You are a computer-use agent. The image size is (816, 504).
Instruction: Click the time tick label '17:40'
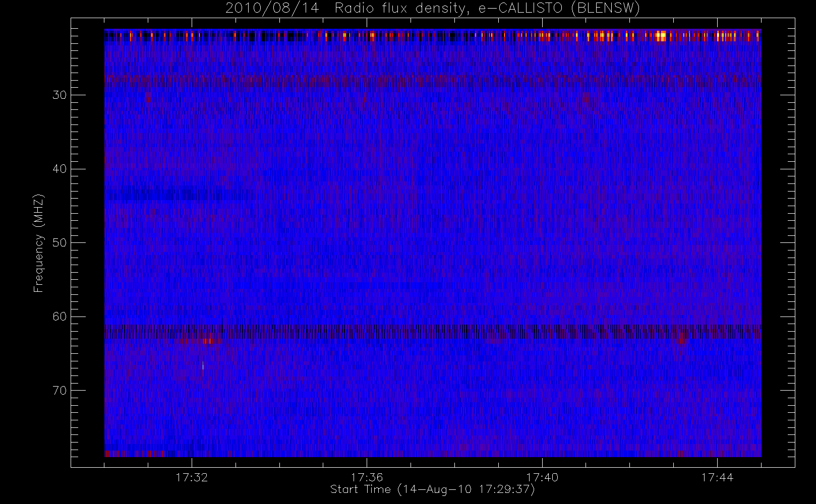542,477
